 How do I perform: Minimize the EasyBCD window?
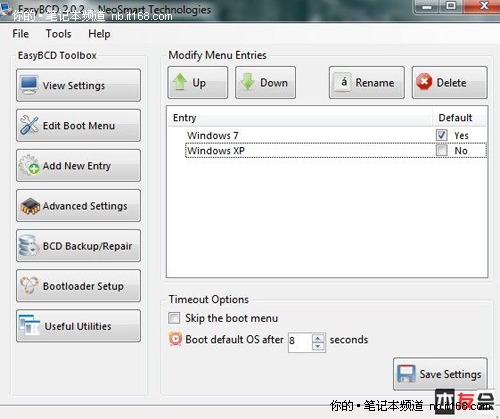[427, 6]
